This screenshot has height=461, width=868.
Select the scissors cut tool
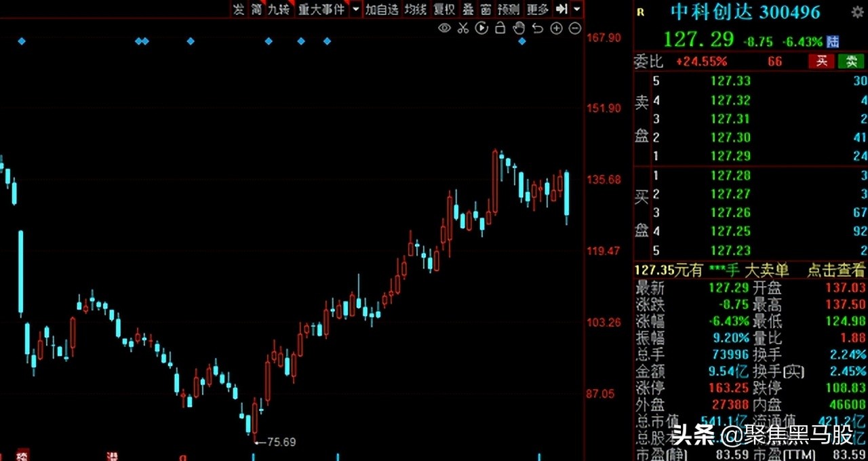(463, 28)
